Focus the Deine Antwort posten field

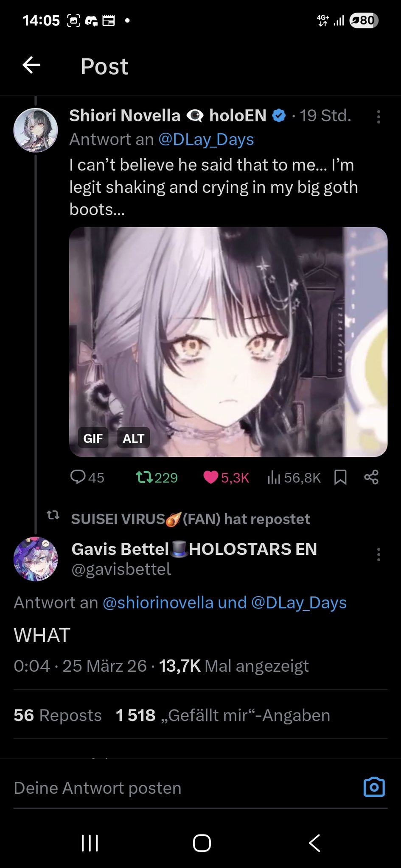(x=182, y=788)
